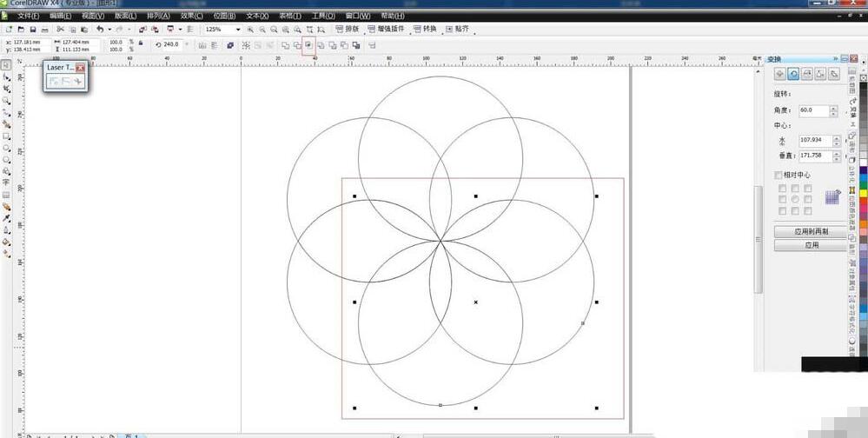Open the 效果(C) menu
Image resolution: width=868 pixels, height=438 pixels.
tap(191, 16)
